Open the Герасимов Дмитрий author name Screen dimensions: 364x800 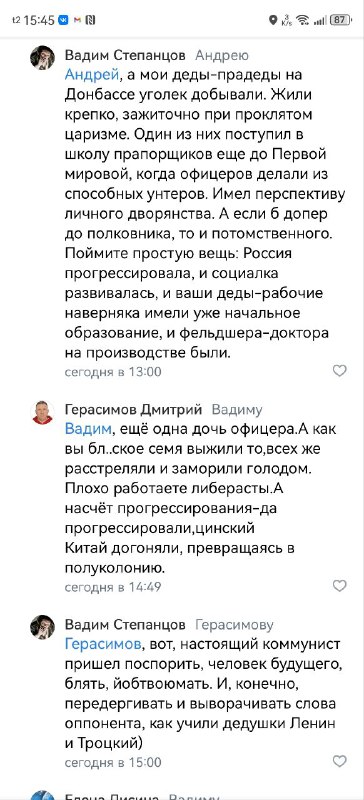(x=134, y=409)
